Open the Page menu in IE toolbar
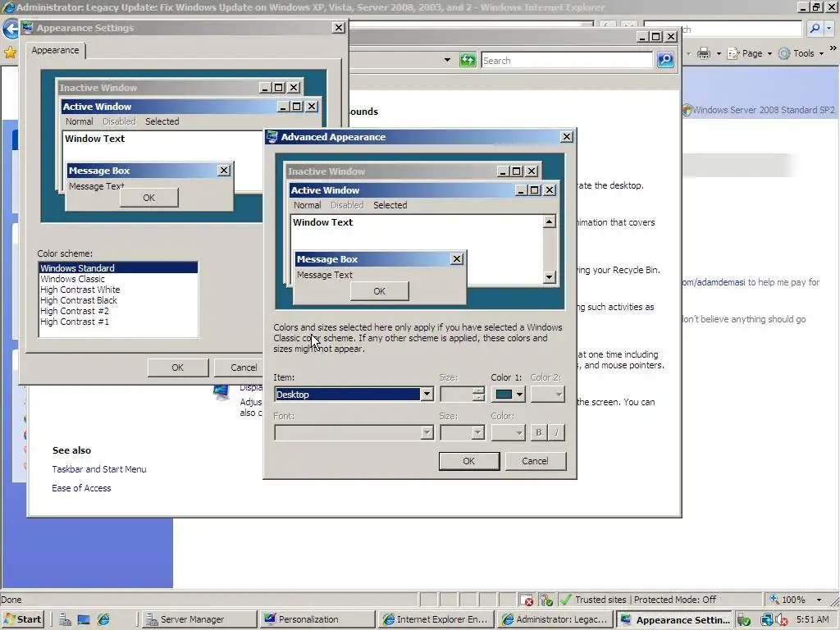 (750, 53)
